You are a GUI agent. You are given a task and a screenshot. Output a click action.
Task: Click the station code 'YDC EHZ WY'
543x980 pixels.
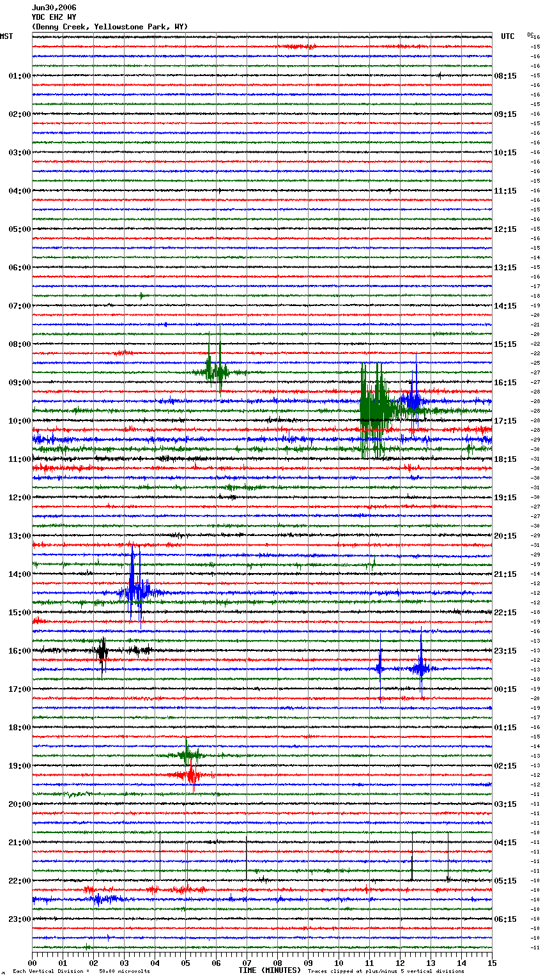point(54,17)
